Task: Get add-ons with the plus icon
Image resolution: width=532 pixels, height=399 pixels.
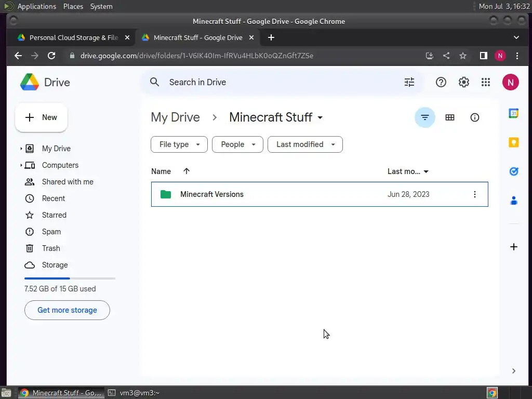Action: [513, 247]
